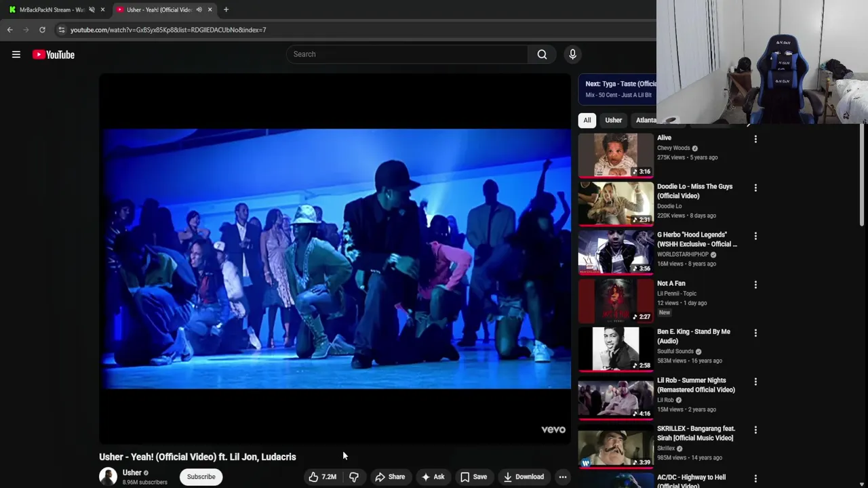Open Lil Rob - Summer Nights title

pos(696,385)
